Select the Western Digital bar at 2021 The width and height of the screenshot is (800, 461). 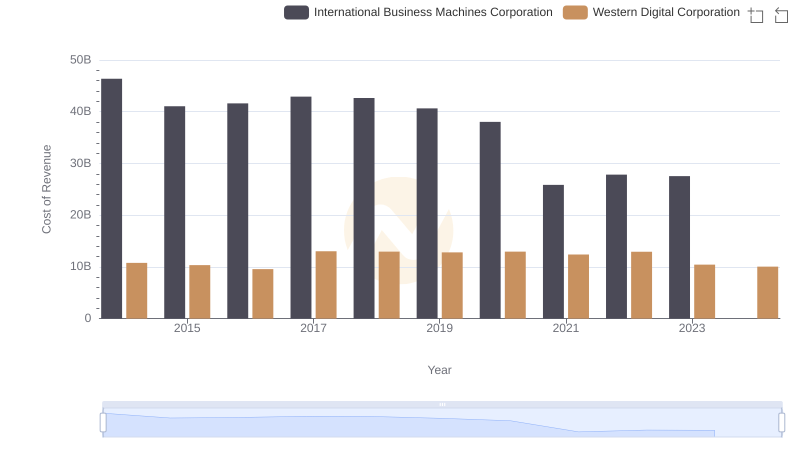coord(579,286)
